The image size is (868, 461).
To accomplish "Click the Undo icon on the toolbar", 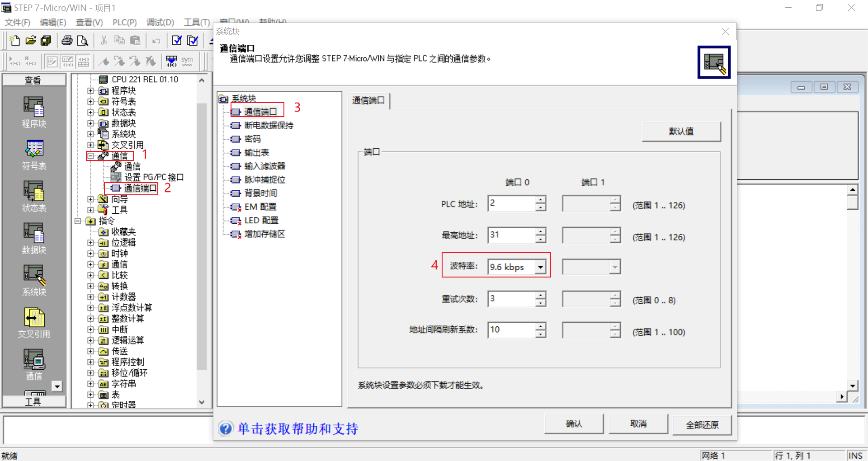I will pos(156,40).
